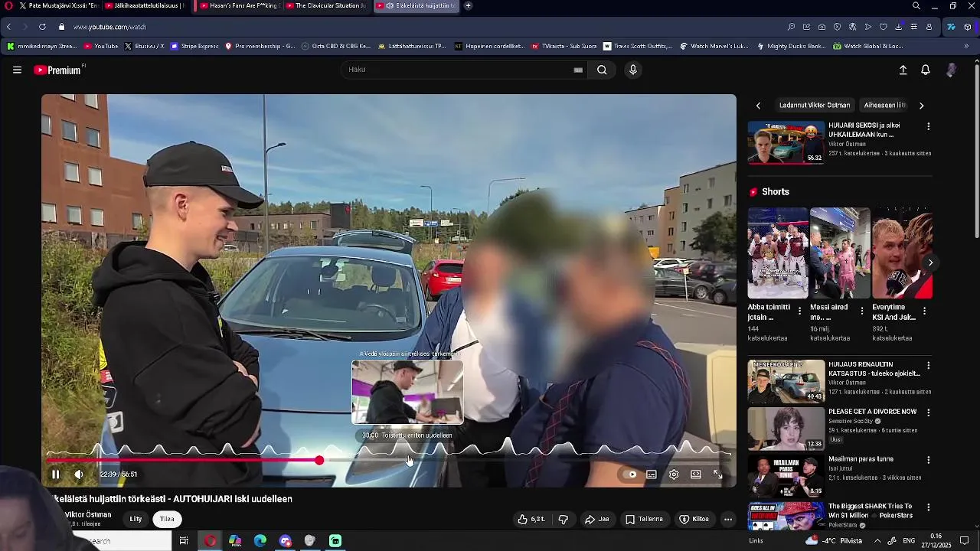Open options for 'The Biggest SHARK Tries To' video
This screenshot has height=551, width=980.
click(x=929, y=507)
